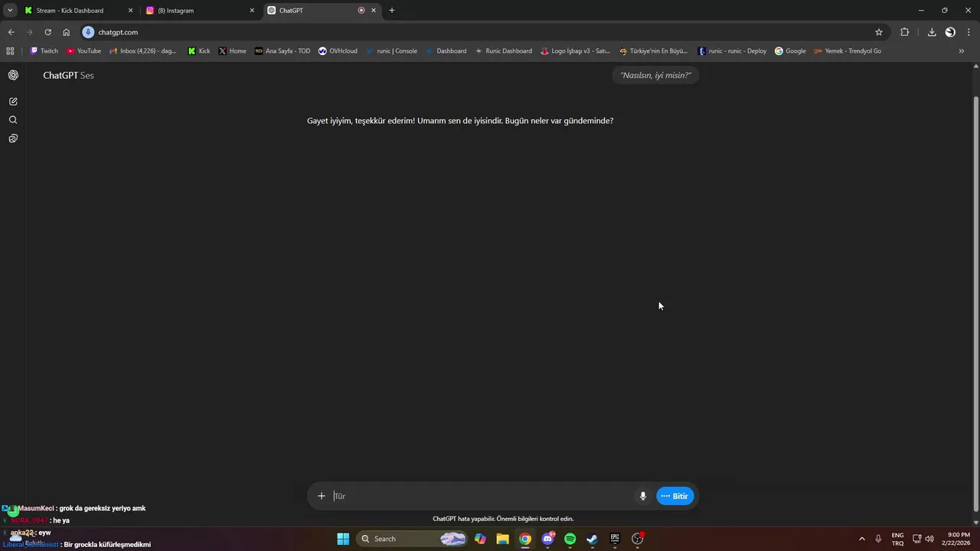This screenshot has height=551, width=980.
Task: Open microphone site permission icon in address bar
Action: [88, 32]
